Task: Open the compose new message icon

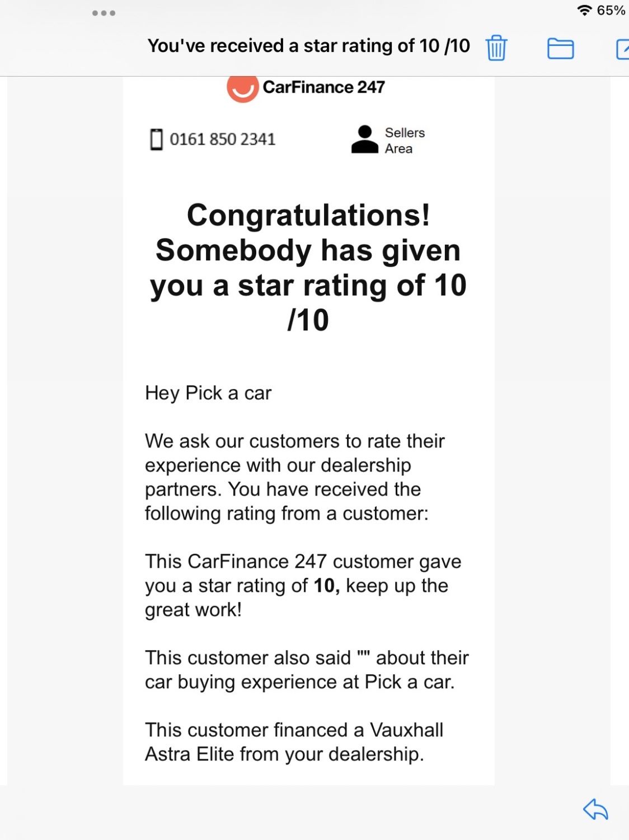Action: pyautogui.click(x=623, y=49)
